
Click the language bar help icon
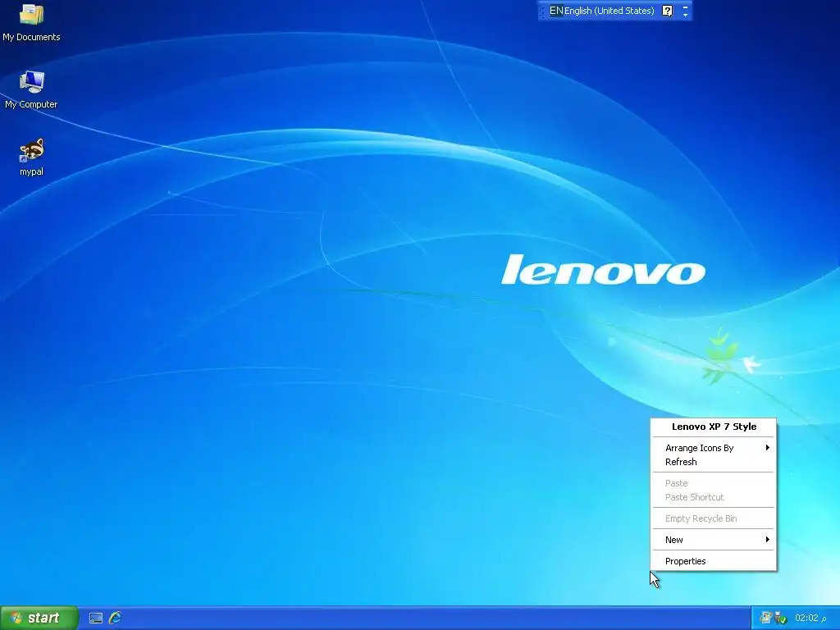(x=667, y=11)
